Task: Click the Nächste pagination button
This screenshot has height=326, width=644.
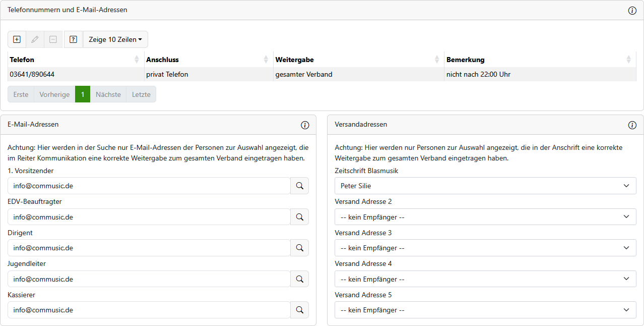Action: tap(108, 94)
